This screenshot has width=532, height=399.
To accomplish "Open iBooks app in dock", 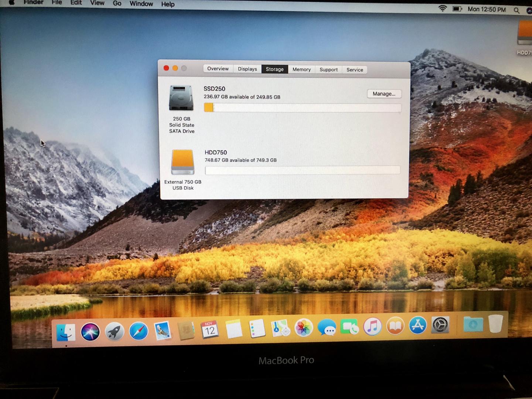I will tap(395, 326).
